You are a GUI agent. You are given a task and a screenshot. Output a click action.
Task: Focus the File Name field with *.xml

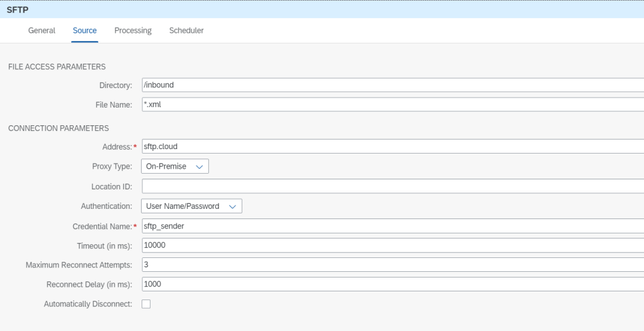pos(390,104)
